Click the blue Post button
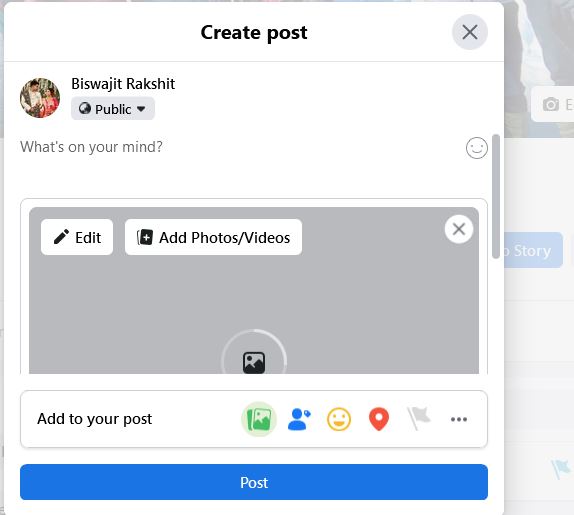 [x=254, y=482]
